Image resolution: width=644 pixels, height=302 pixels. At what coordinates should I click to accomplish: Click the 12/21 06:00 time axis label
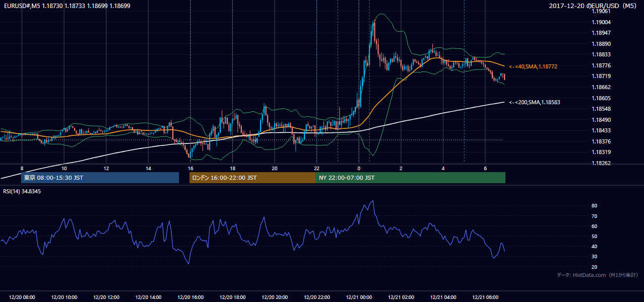click(485, 297)
